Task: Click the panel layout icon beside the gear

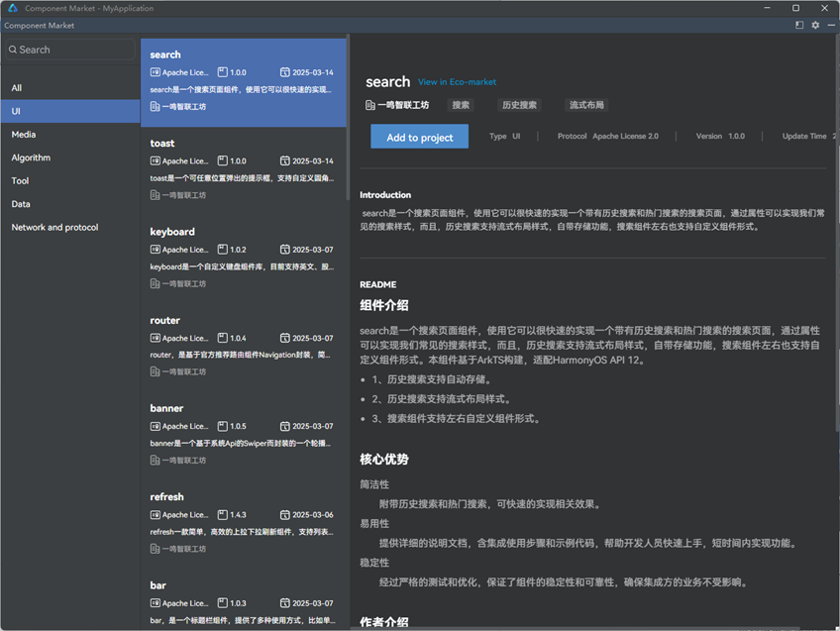Action: 799,26
